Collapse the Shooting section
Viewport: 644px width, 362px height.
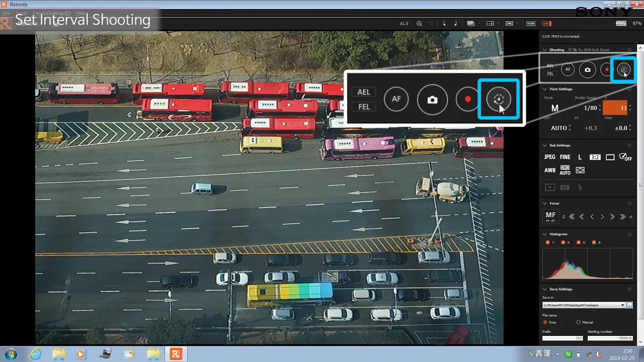544,50
